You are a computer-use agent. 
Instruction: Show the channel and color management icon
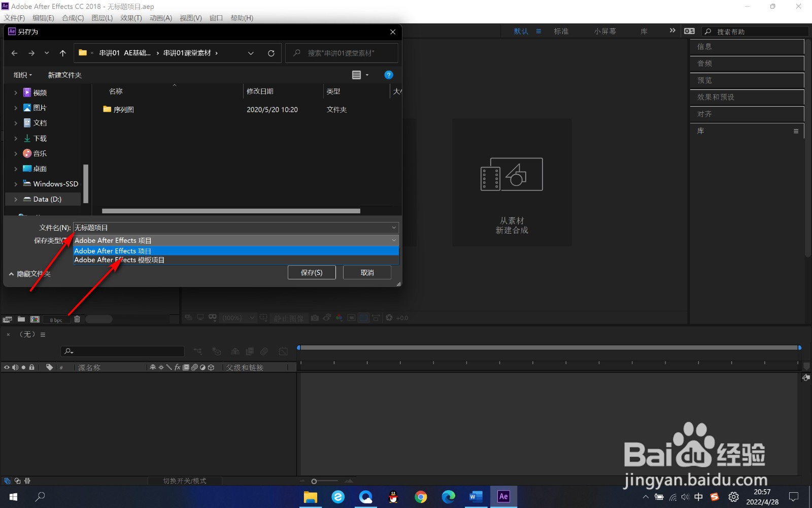pyautogui.click(x=339, y=317)
